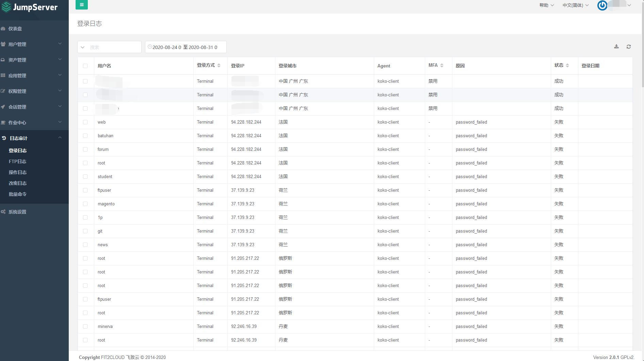The height and width of the screenshot is (361, 644).
Task: Expand the 应用管理 menu chevron
Action: click(60, 75)
